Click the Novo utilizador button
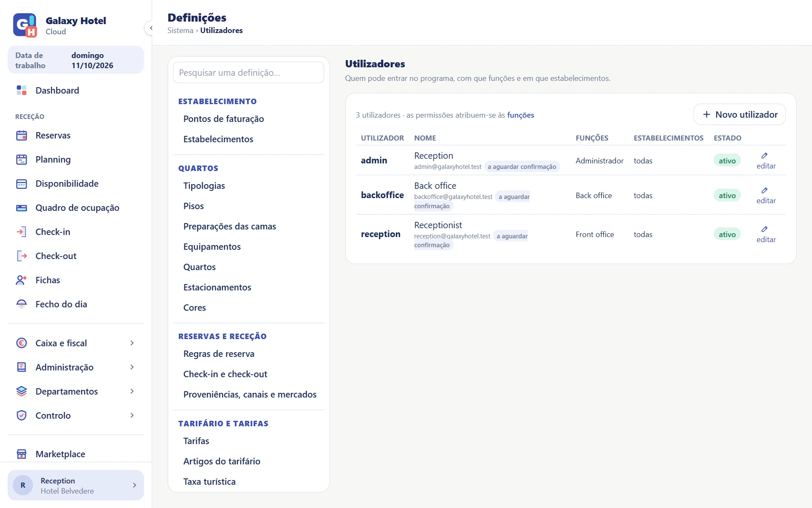This screenshot has height=508, width=812. pos(739,115)
